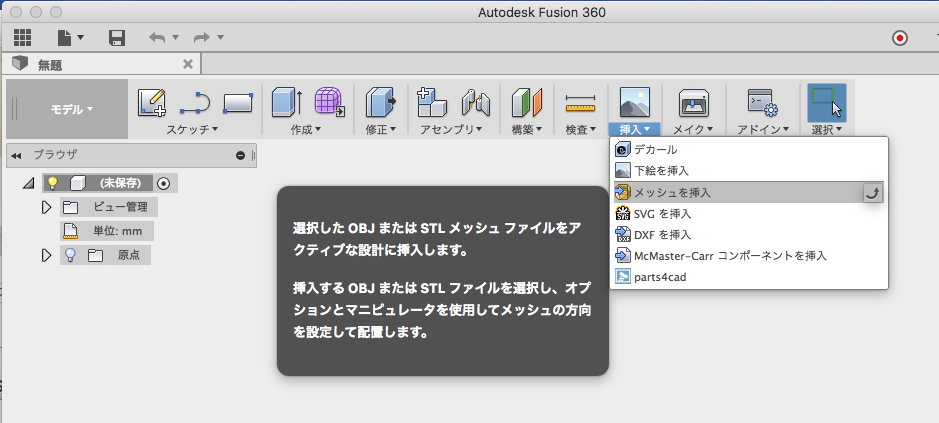The width and height of the screenshot is (939, 423).
Task: Toggle the light bulb on 原点 folder
Action: 70,256
